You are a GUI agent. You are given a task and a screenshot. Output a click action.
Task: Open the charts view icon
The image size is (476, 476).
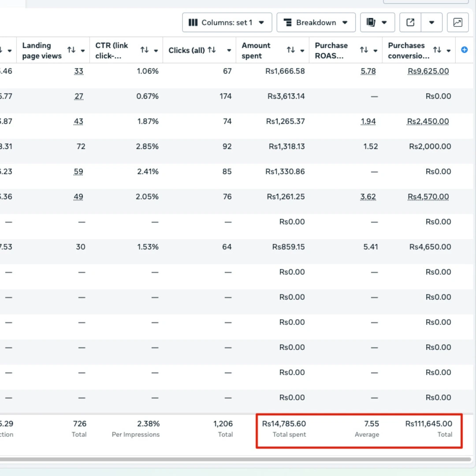(x=458, y=22)
